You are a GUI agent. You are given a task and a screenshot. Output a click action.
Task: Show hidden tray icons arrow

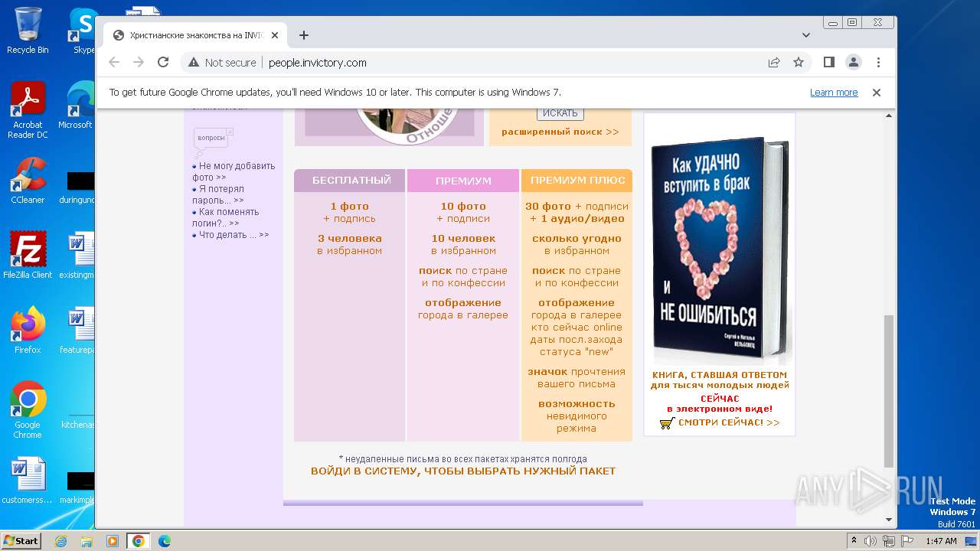(x=854, y=541)
